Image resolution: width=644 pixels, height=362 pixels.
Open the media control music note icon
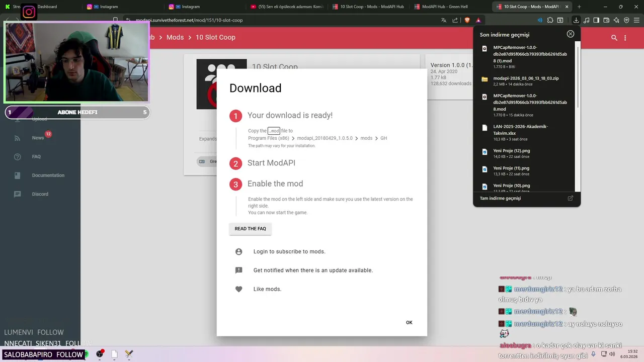point(586,20)
